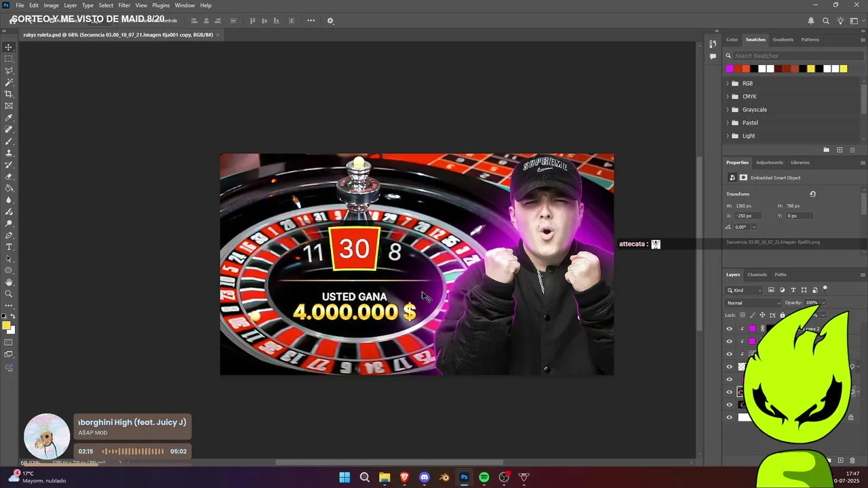Viewport: 868px width, 488px height.
Task: Toggle lock all padlock icon
Action: [782, 315]
